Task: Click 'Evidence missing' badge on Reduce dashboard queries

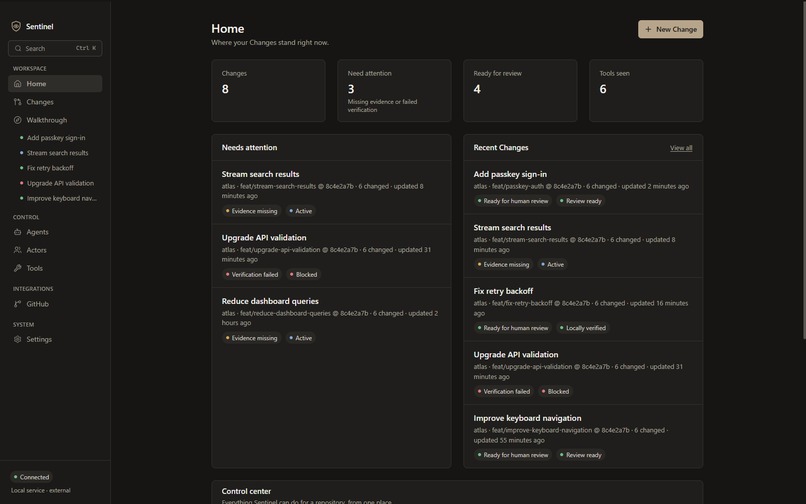Action: coord(251,338)
